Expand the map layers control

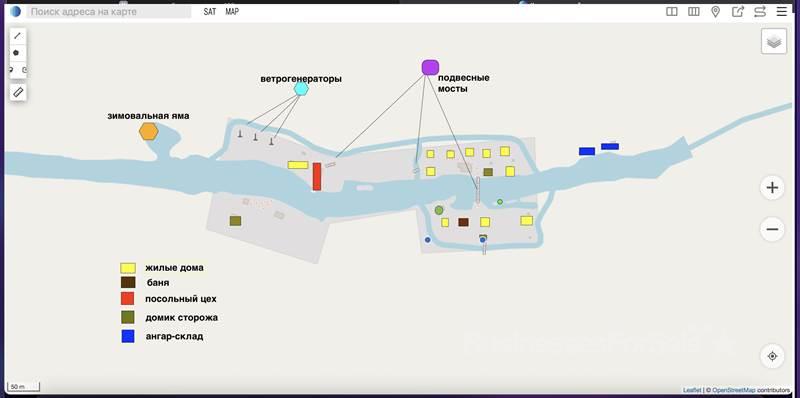click(x=774, y=41)
